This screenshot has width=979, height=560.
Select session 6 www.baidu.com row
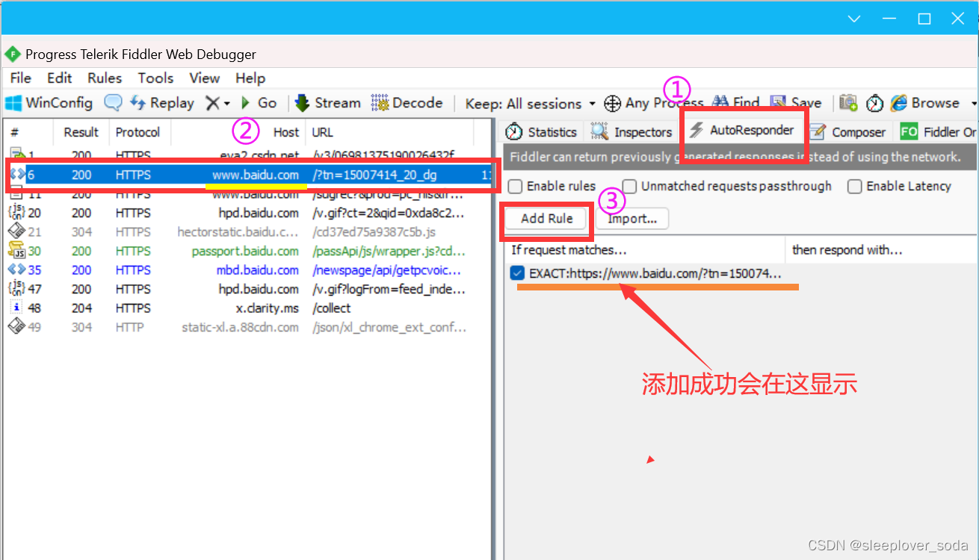[x=248, y=175]
